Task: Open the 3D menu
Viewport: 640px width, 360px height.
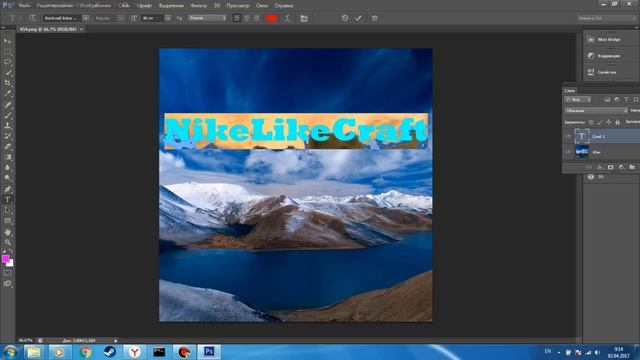Action: click(x=217, y=6)
